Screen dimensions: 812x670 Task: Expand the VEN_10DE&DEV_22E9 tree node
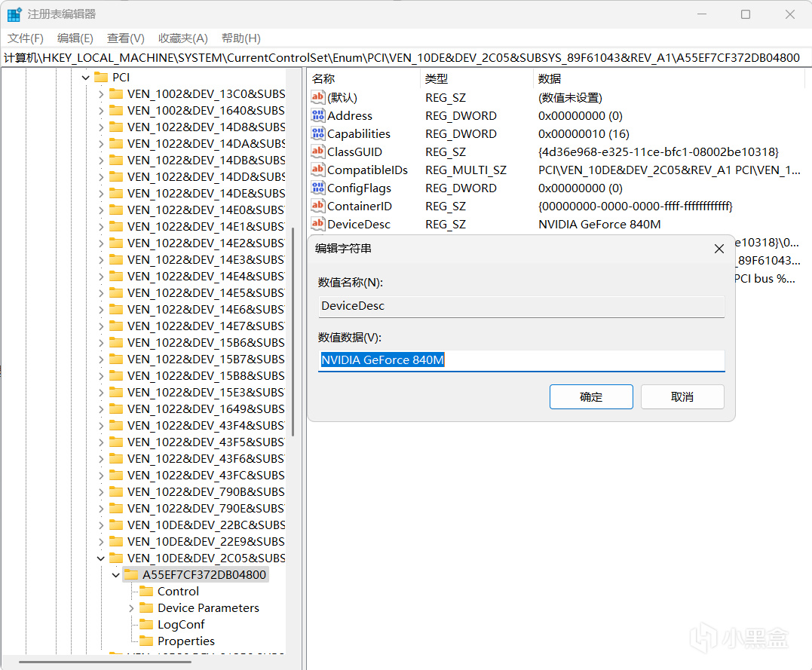pos(101,542)
